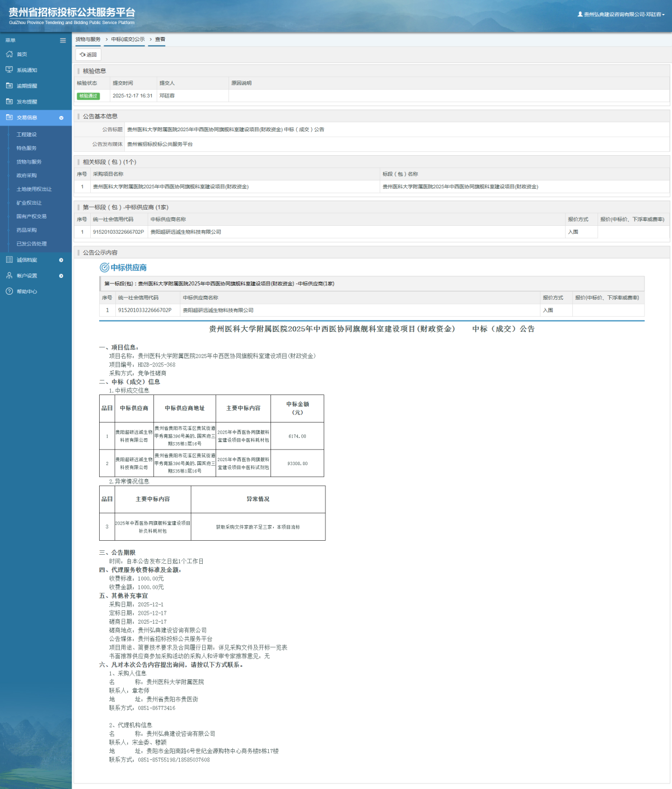672x789 pixels.
Task: Click the 帮助中心 question mark icon
Action: click(x=9, y=291)
